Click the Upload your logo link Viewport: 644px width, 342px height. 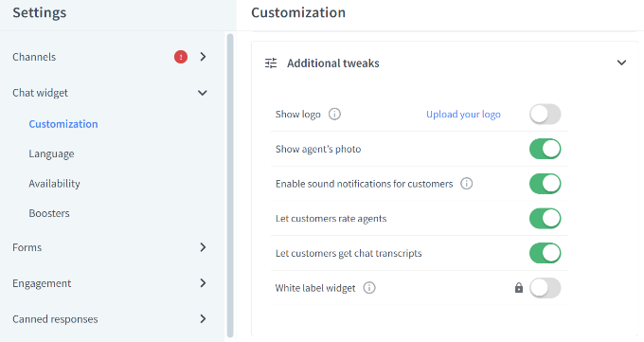463,115
